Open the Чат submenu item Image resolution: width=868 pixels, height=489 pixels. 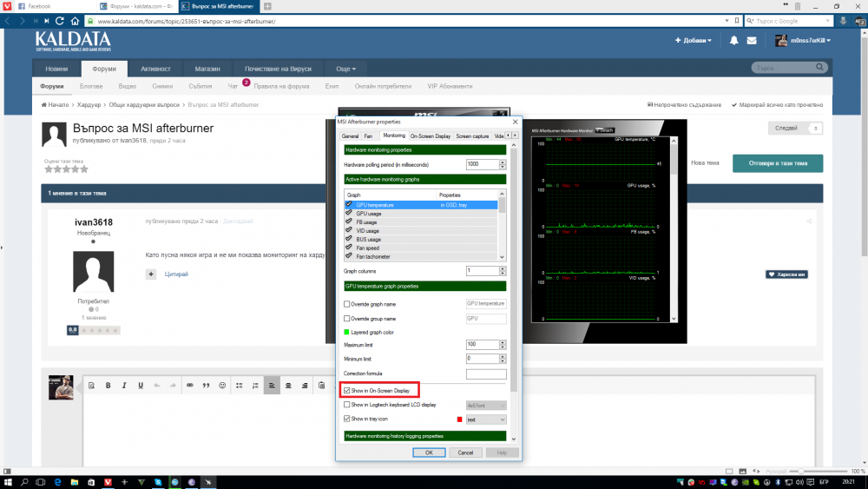pyautogui.click(x=233, y=86)
